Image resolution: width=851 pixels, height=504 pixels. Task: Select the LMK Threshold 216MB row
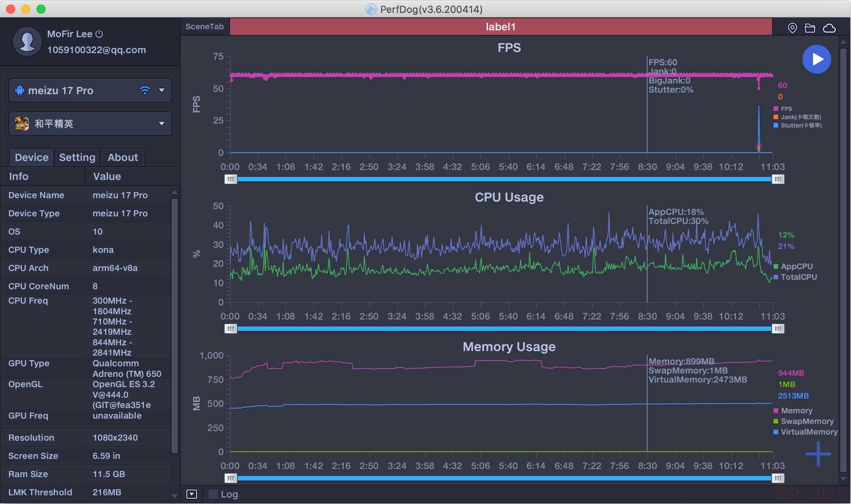pyautogui.click(x=86, y=492)
